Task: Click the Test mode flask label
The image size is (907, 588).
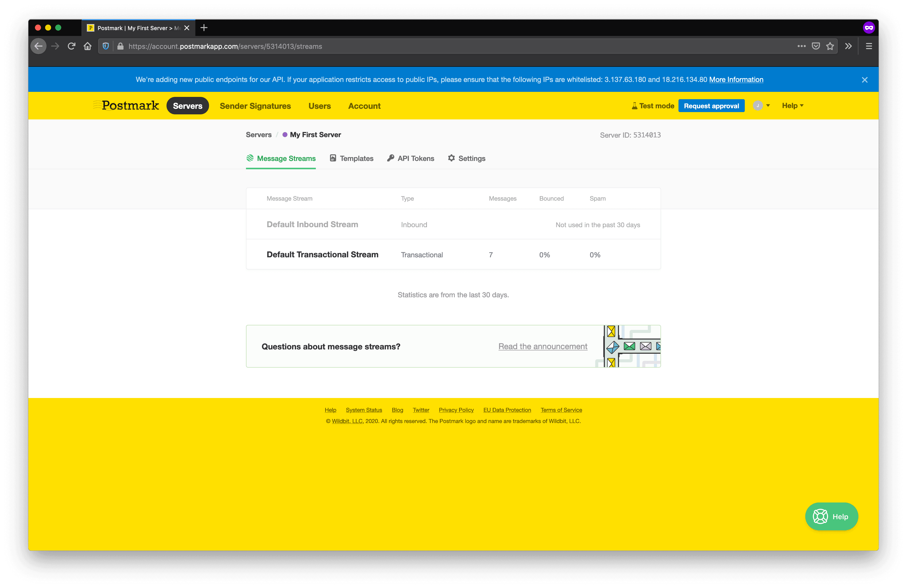Action: pos(653,106)
